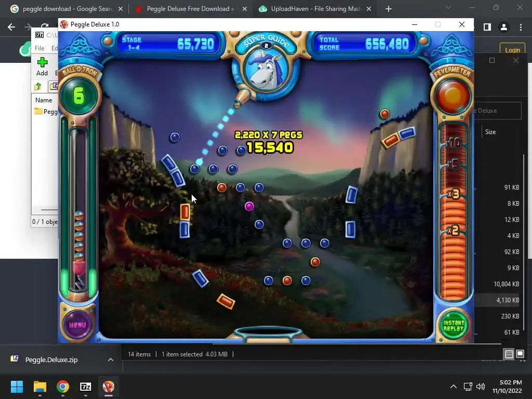Open File Explorer from taskbar
This screenshot has height=399, width=532.
pos(39,387)
